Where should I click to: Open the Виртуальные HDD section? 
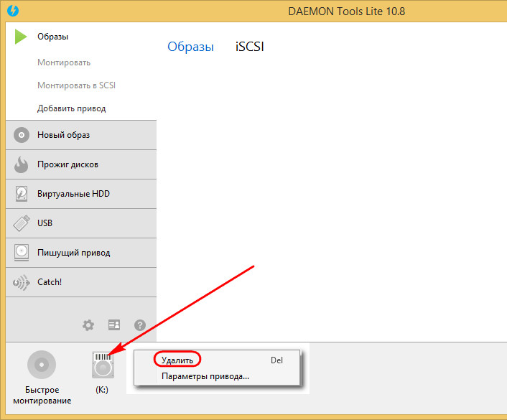coord(81,194)
